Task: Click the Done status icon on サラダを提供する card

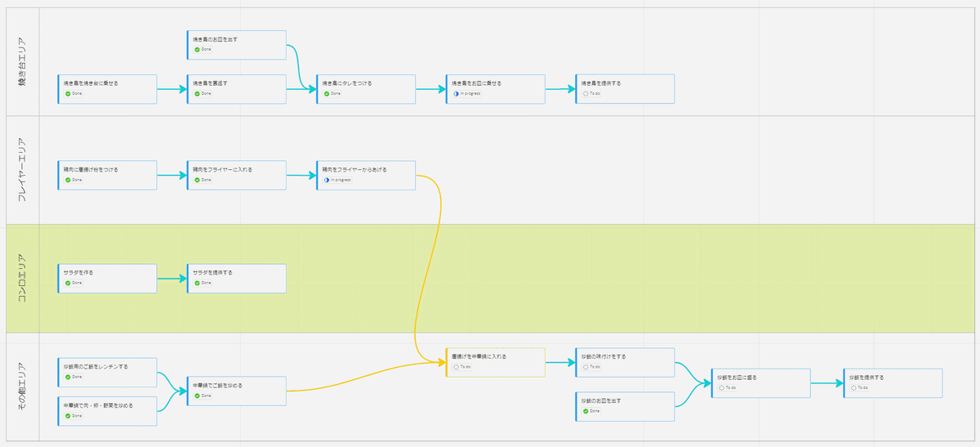Action: point(197,282)
